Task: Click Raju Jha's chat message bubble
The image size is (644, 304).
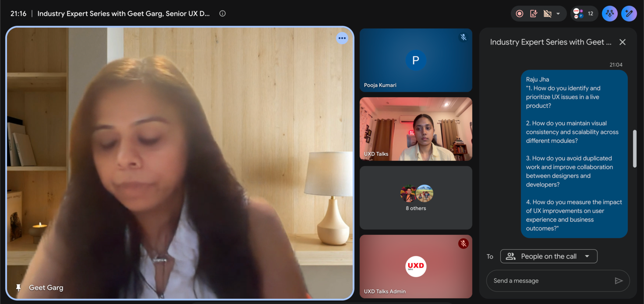Action: click(x=574, y=154)
